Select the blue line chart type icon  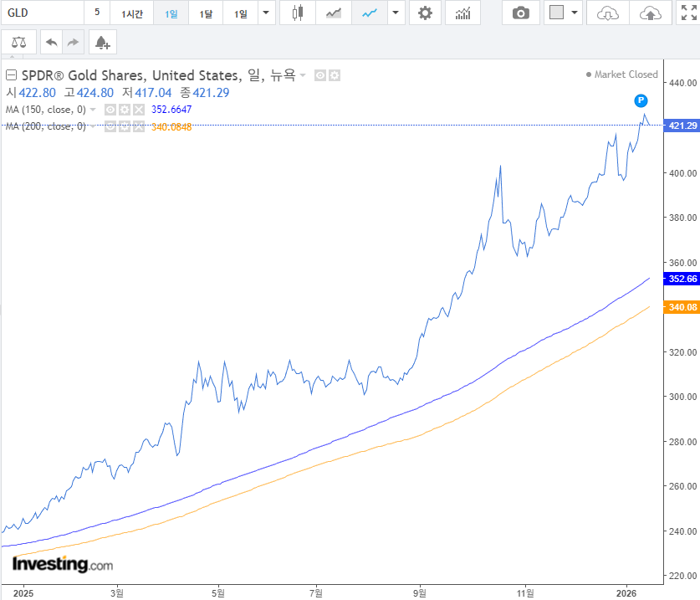tap(370, 13)
